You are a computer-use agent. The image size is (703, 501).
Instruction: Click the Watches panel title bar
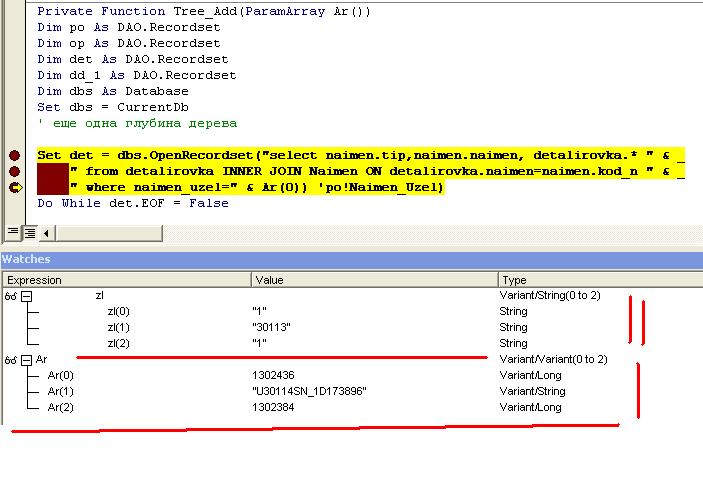tap(352, 259)
